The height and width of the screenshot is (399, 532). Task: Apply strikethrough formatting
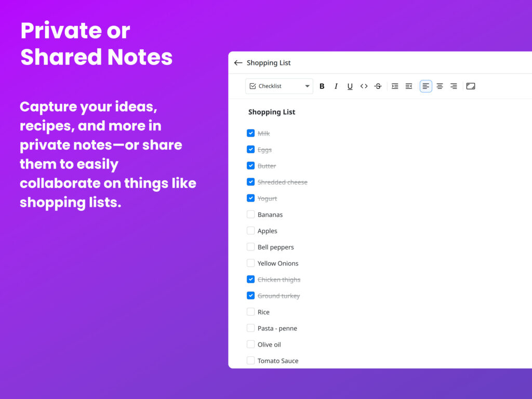[x=378, y=86]
